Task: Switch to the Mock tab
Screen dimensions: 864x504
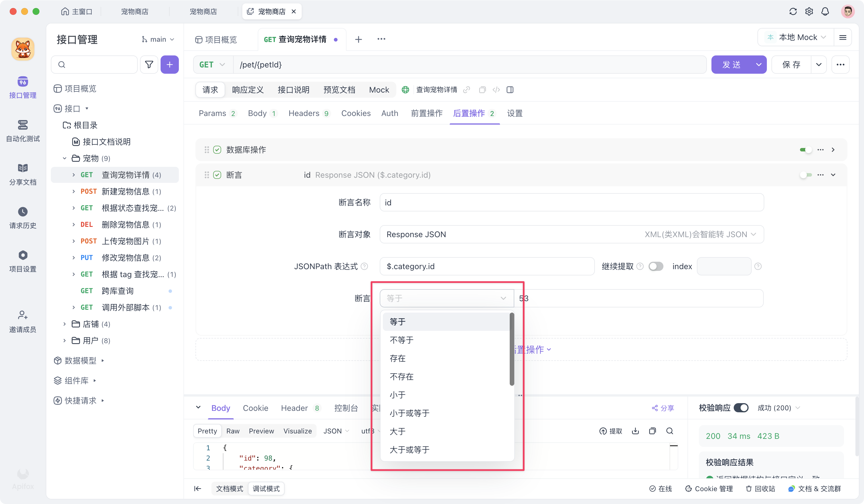Action: coord(379,89)
